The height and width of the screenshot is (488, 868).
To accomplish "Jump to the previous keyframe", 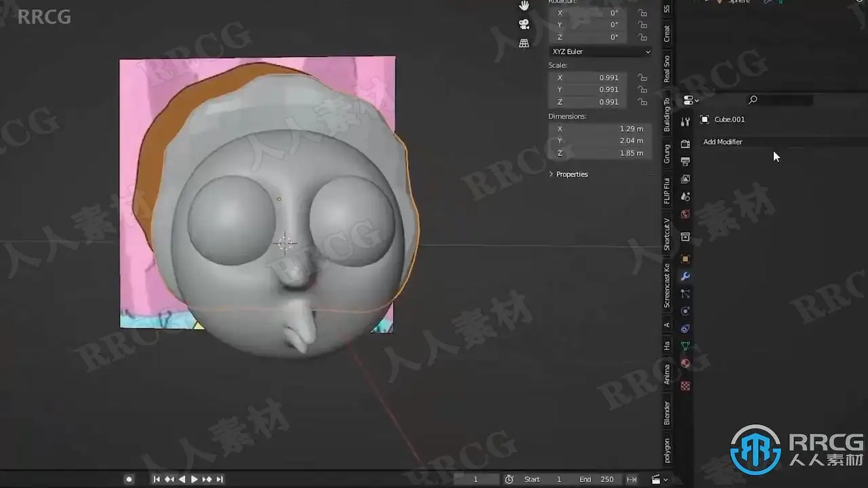I will (x=169, y=479).
